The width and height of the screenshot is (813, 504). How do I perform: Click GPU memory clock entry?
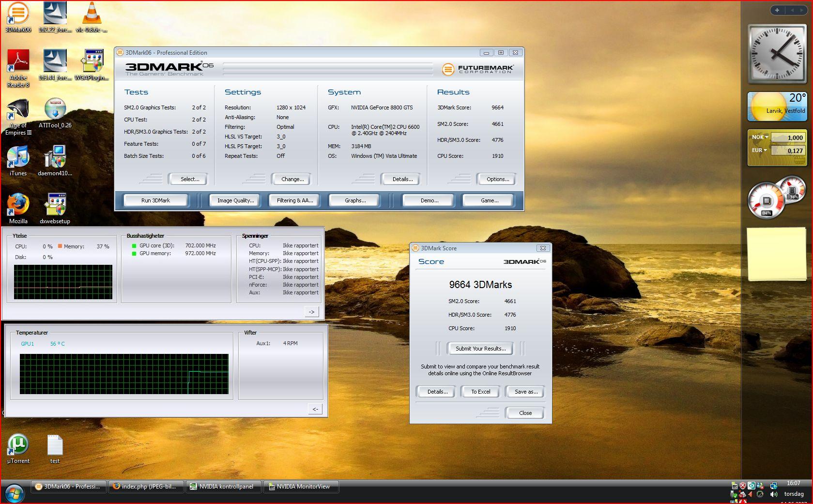pyautogui.click(x=174, y=253)
